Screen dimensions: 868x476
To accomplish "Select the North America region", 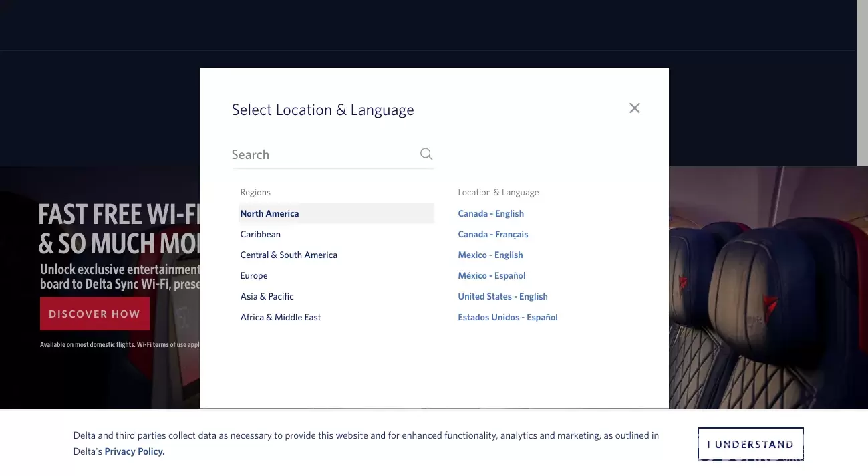I will (337, 213).
